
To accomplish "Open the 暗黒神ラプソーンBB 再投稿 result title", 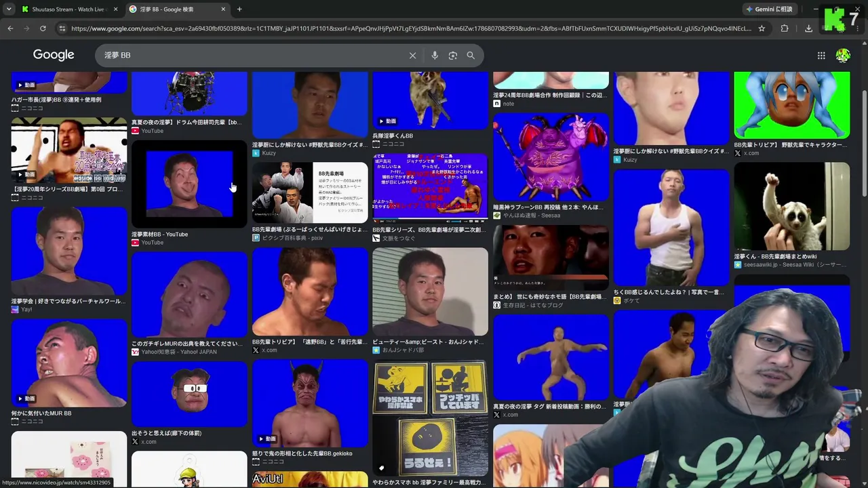I will pos(548,207).
